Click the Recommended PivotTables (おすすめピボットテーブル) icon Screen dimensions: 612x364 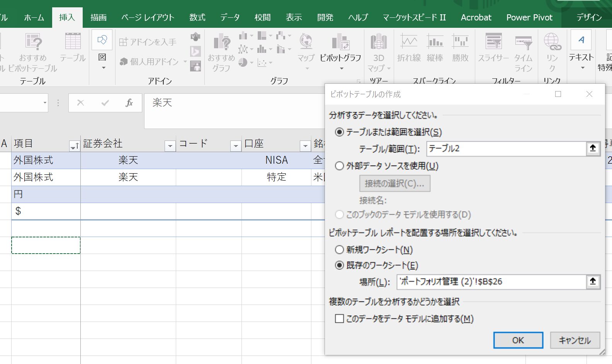coord(33,42)
